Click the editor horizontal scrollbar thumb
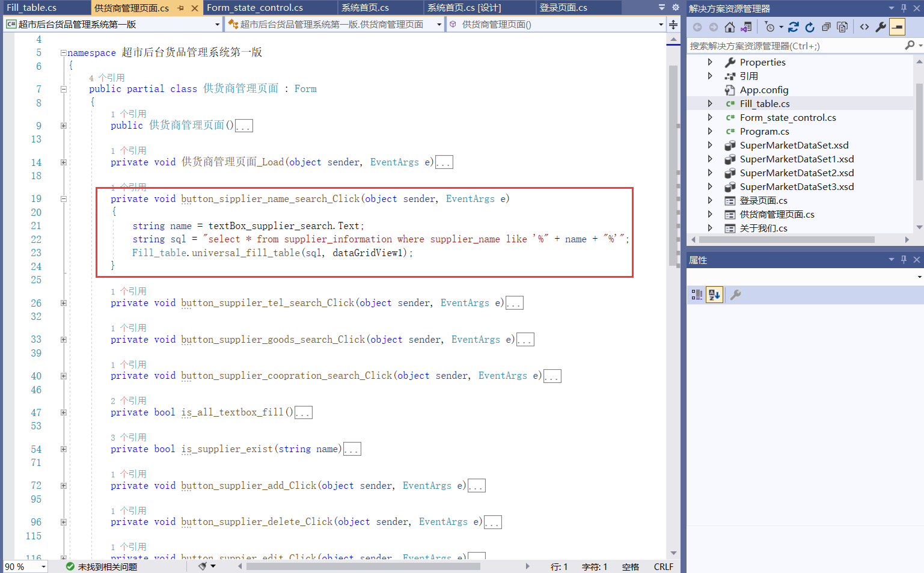The width and height of the screenshot is (924, 573). point(363,566)
